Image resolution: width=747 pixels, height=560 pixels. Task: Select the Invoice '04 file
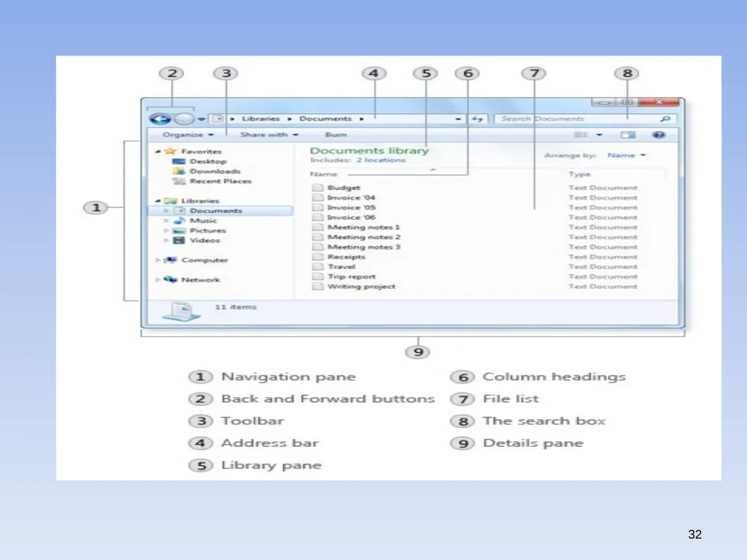tap(351, 198)
